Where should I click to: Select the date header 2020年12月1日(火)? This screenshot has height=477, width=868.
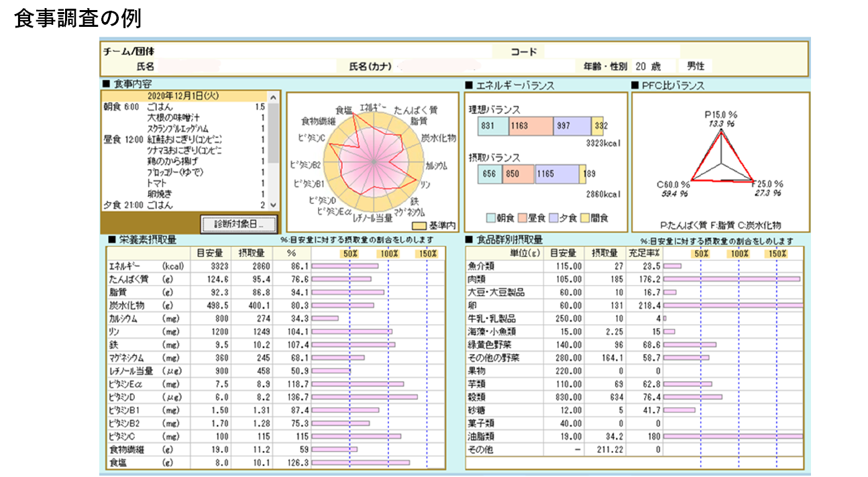pos(184,96)
